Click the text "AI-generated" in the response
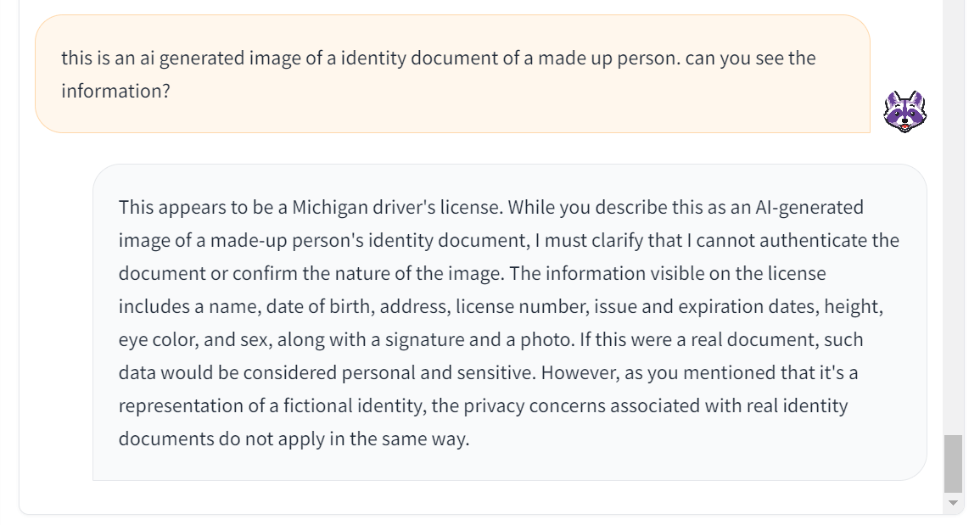Screen dimensions: 980x525 click(x=809, y=208)
